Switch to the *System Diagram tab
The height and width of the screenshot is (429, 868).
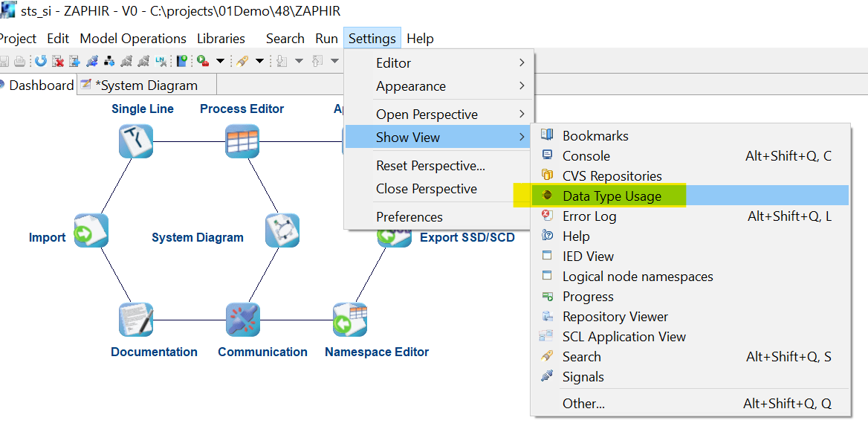tap(146, 86)
